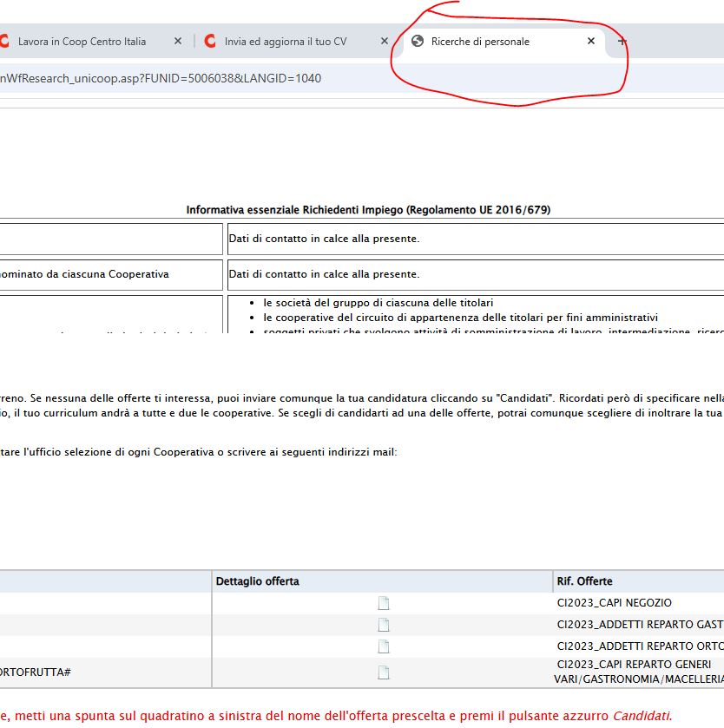The image size is (724, 728).
Task: Click globe favicon on Ricerche di personale tab
Action: 418,41
